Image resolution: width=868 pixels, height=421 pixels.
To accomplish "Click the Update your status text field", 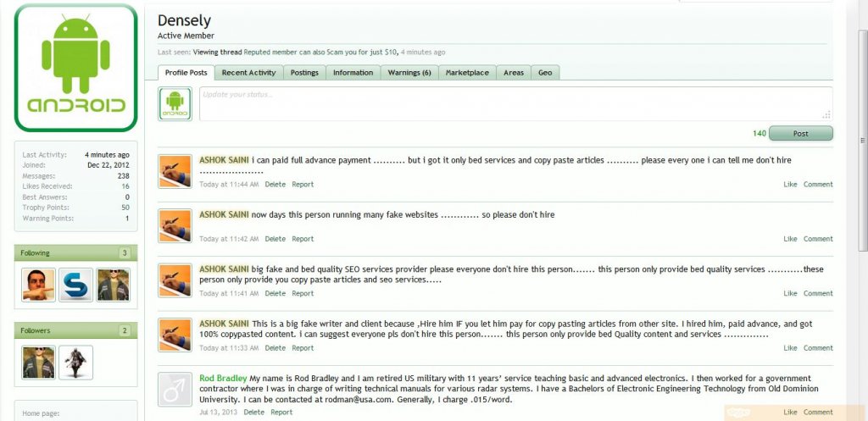I will [x=516, y=103].
